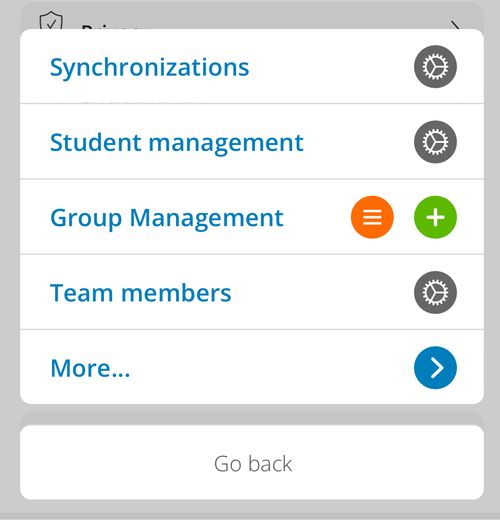Expand the Privacy row chevron at top
500x520 pixels.
click(456, 25)
